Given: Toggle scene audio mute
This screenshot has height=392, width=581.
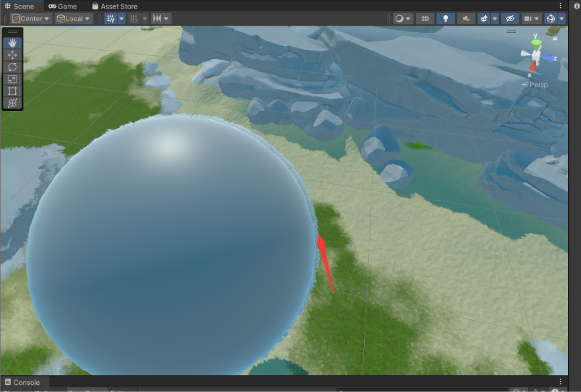Looking at the screenshot, I should pyautogui.click(x=466, y=18).
